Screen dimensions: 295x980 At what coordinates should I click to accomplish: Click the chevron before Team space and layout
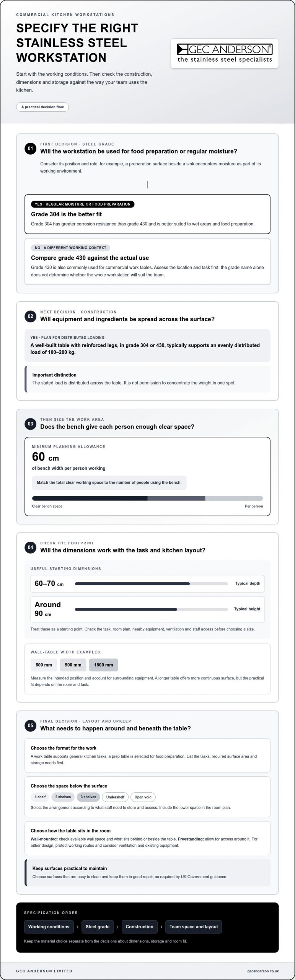161,927
